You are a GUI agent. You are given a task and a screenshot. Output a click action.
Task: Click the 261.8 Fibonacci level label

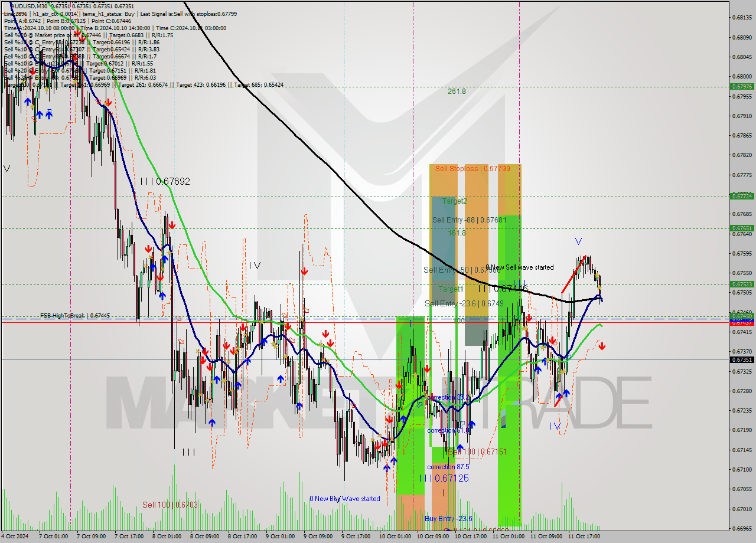[x=457, y=91]
